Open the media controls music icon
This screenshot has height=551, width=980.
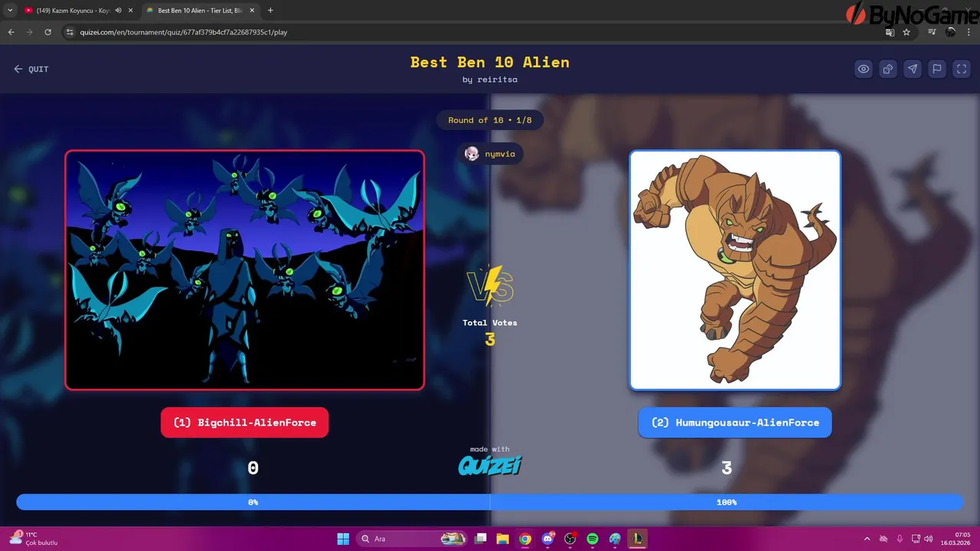tap(932, 32)
